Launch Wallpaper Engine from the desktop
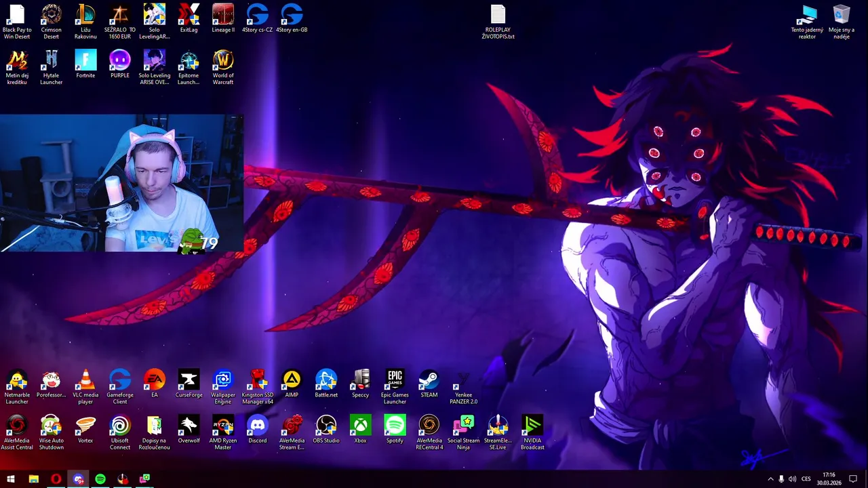The image size is (868, 488). 223,387
